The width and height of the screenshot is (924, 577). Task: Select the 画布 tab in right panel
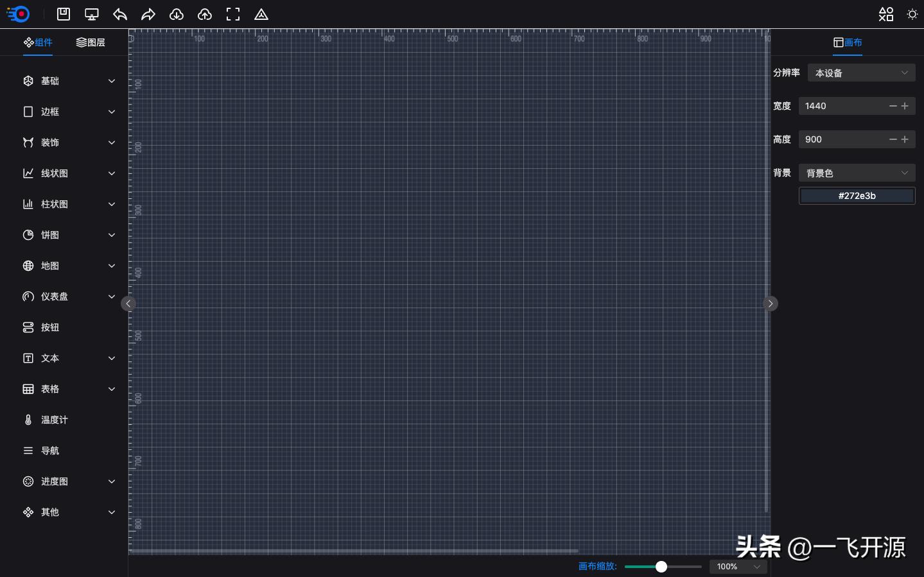point(848,42)
